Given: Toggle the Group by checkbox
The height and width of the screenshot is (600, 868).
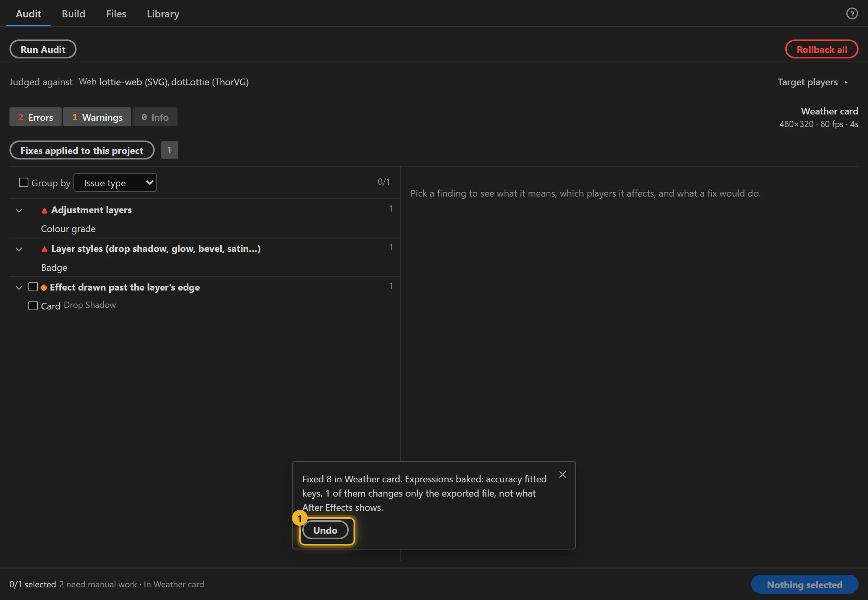Looking at the screenshot, I should 24,182.
